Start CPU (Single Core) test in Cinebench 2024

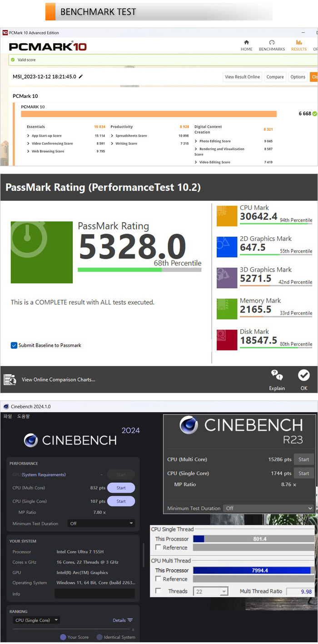tap(121, 501)
